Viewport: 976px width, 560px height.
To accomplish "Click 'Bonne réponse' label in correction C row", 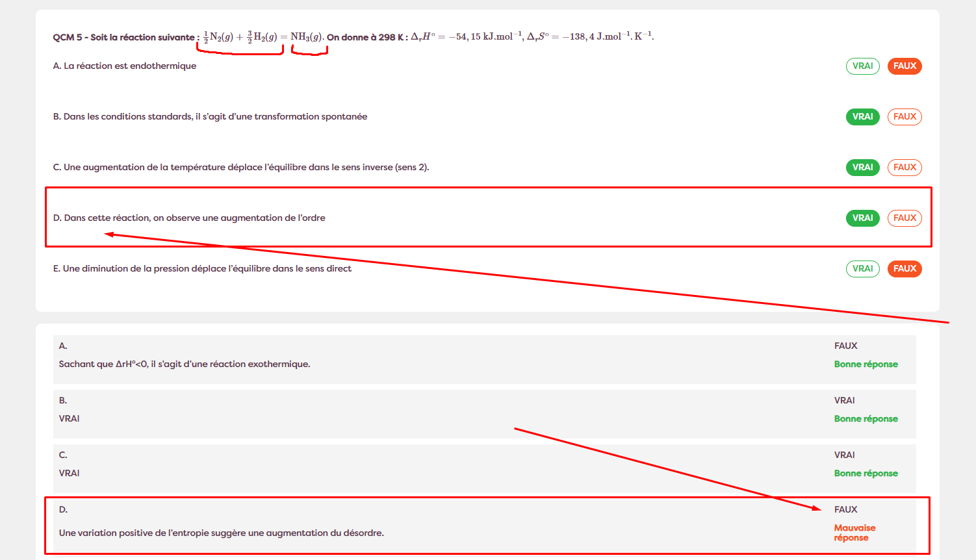I will pyautogui.click(x=866, y=474).
